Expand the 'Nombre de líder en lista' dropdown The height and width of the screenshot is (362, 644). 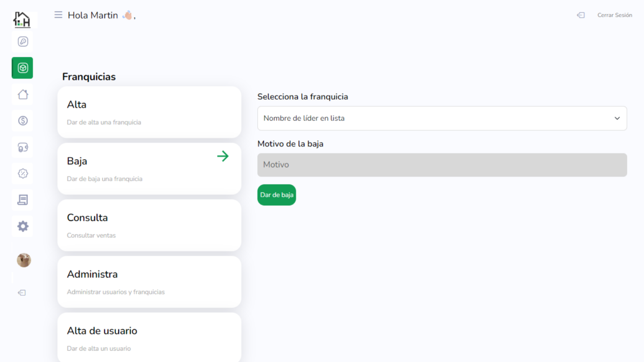click(442, 118)
